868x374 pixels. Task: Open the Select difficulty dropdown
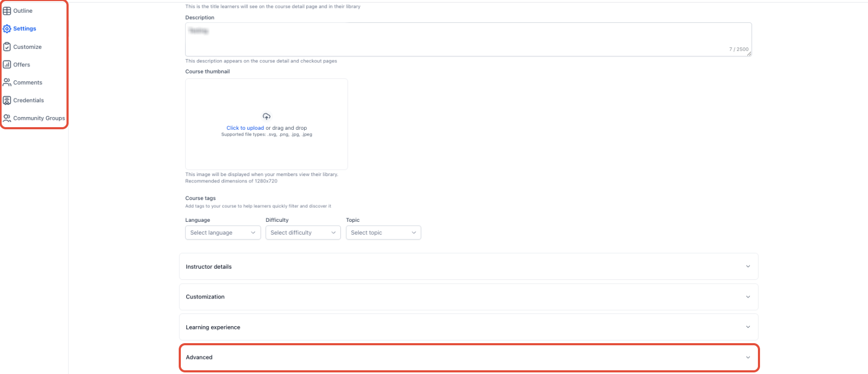pos(303,232)
